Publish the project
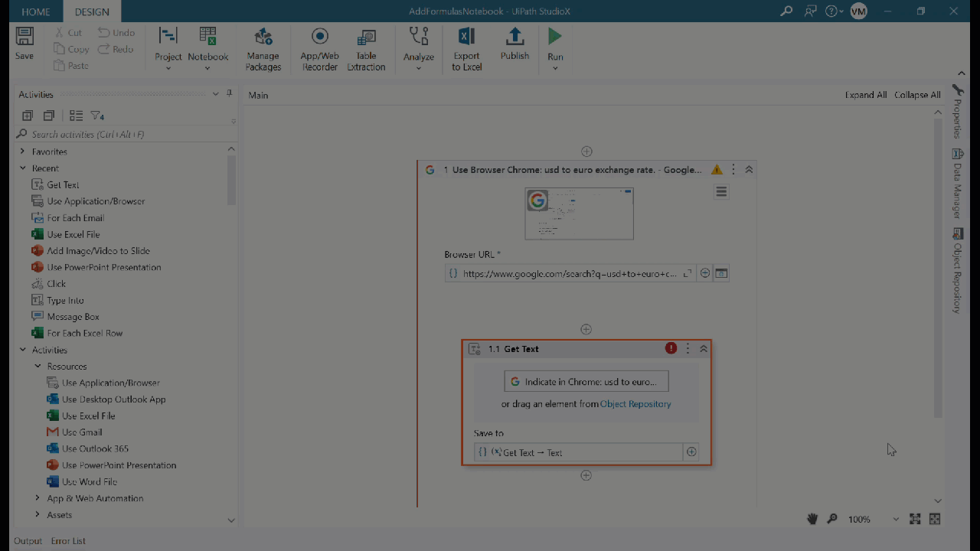This screenshot has height=551, width=980. [514, 44]
